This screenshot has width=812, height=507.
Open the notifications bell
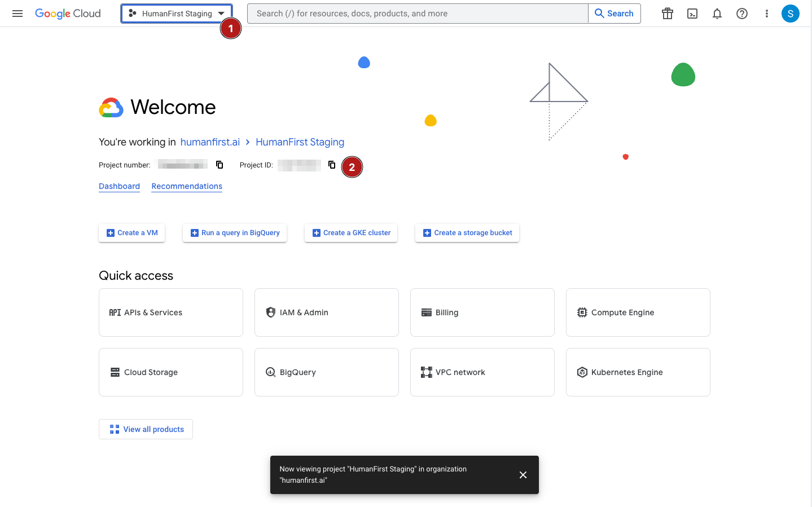pos(717,14)
